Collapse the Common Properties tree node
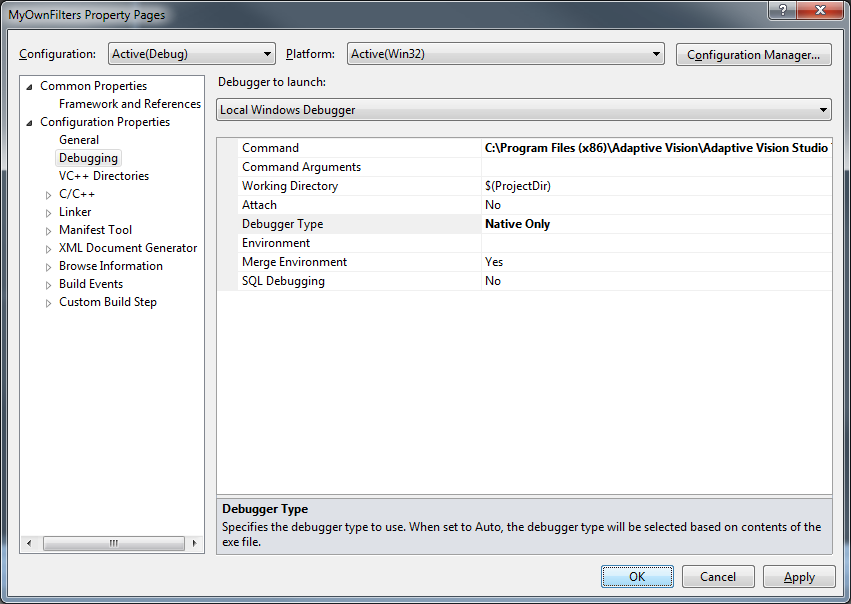The width and height of the screenshot is (851, 604). click(30, 86)
